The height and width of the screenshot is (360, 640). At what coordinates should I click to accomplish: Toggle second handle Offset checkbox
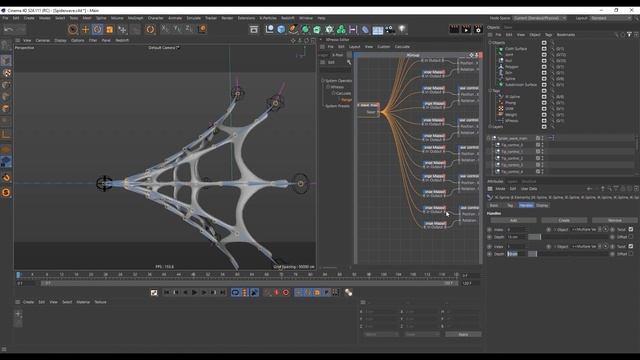coord(631,253)
